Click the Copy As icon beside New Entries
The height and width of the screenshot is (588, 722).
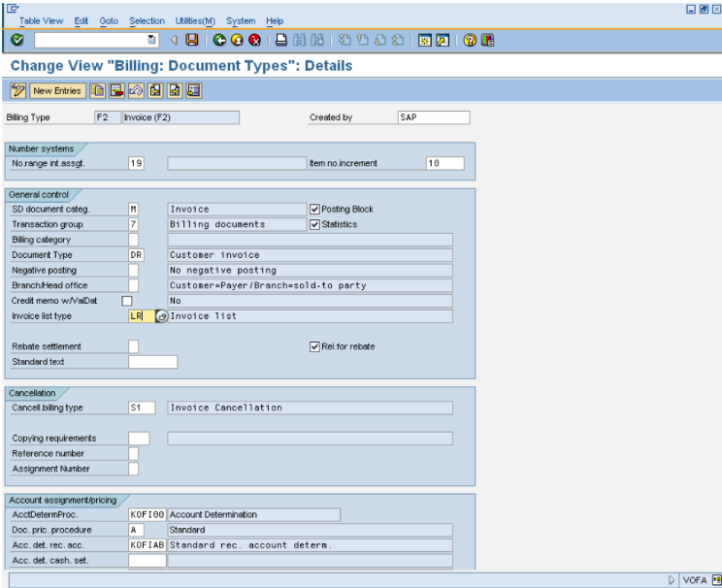tap(98, 90)
